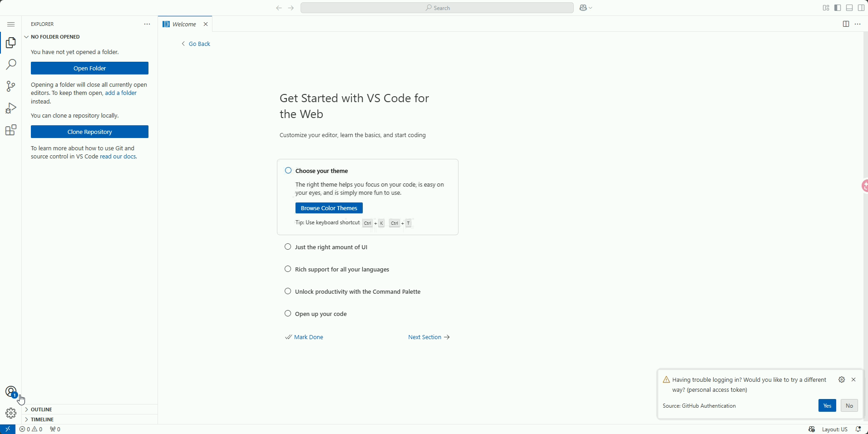
Task: Select 'Rich support for all your languages' step
Action: pyautogui.click(x=342, y=269)
